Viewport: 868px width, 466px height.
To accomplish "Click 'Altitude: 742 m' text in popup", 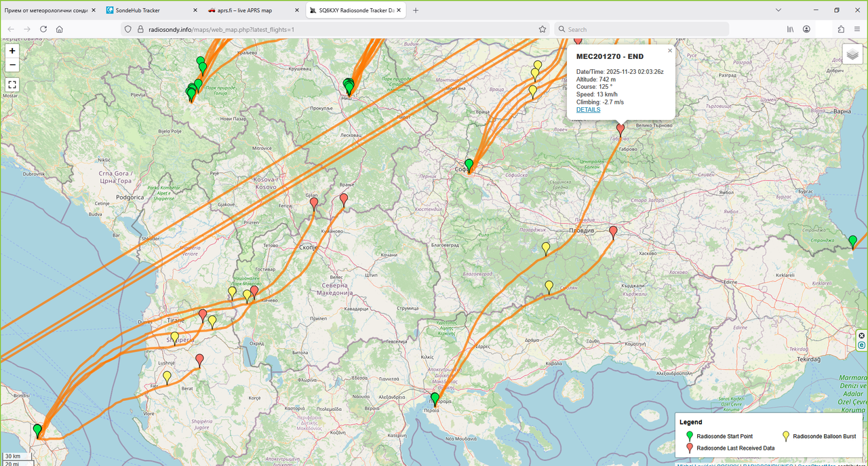I will (x=596, y=79).
